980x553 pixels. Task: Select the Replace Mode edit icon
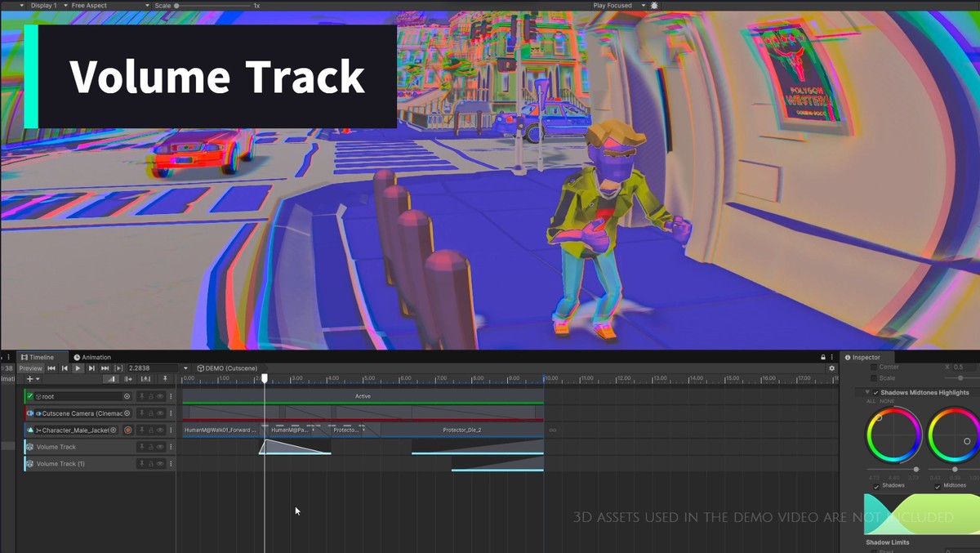coord(146,379)
